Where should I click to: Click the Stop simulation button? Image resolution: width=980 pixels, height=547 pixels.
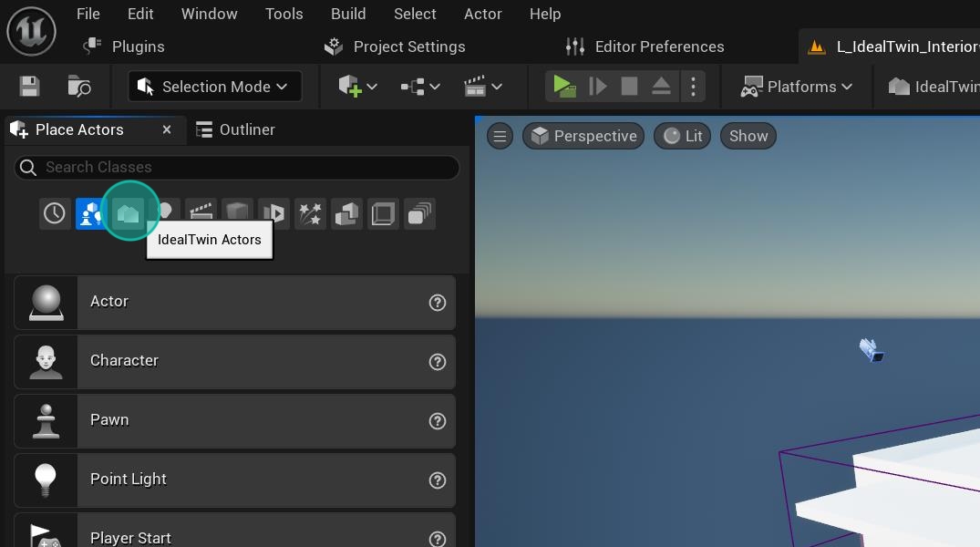629,87
